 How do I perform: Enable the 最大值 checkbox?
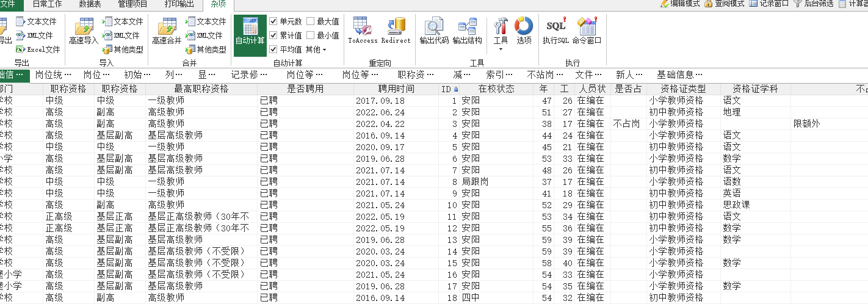coord(311,21)
